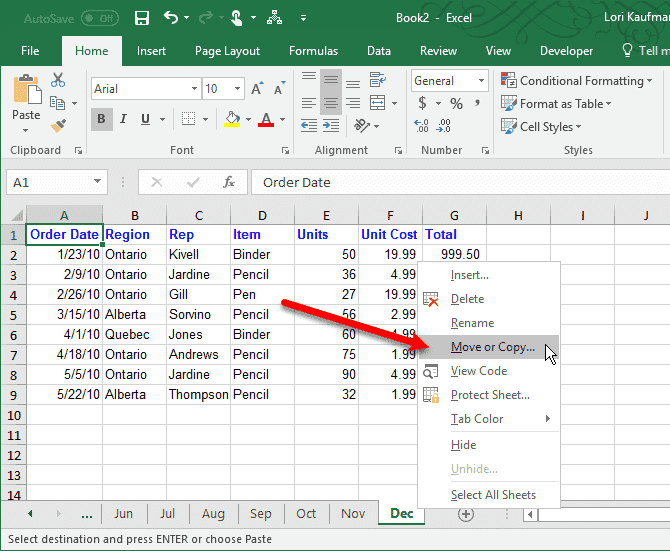The image size is (670, 551).
Task: Select the Nov sheet tab
Action: 353,513
